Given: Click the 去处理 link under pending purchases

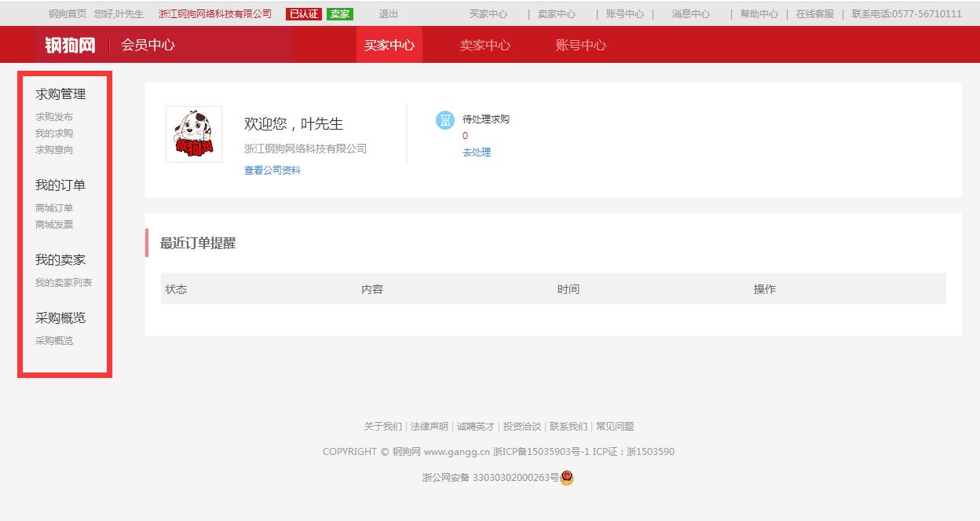Looking at the screenshot, I should pyautogui.click(x=477, y=152).
